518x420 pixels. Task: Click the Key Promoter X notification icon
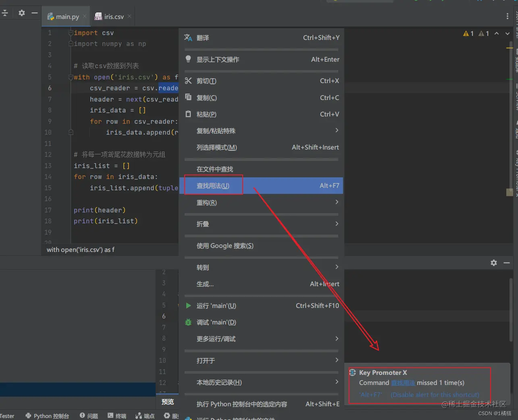(353, 372)
